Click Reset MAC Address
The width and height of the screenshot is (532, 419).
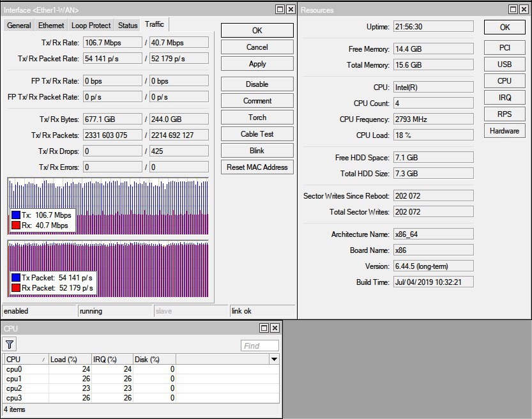click(x=257, y=167)
